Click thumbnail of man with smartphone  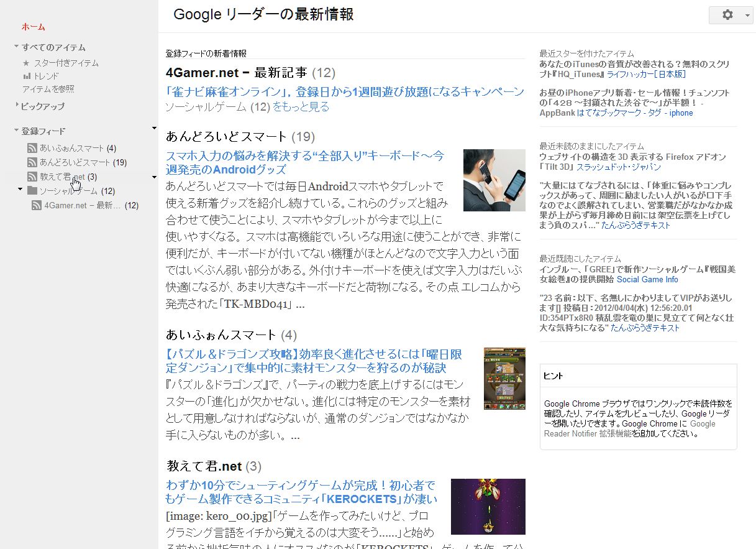click(494, 180)
